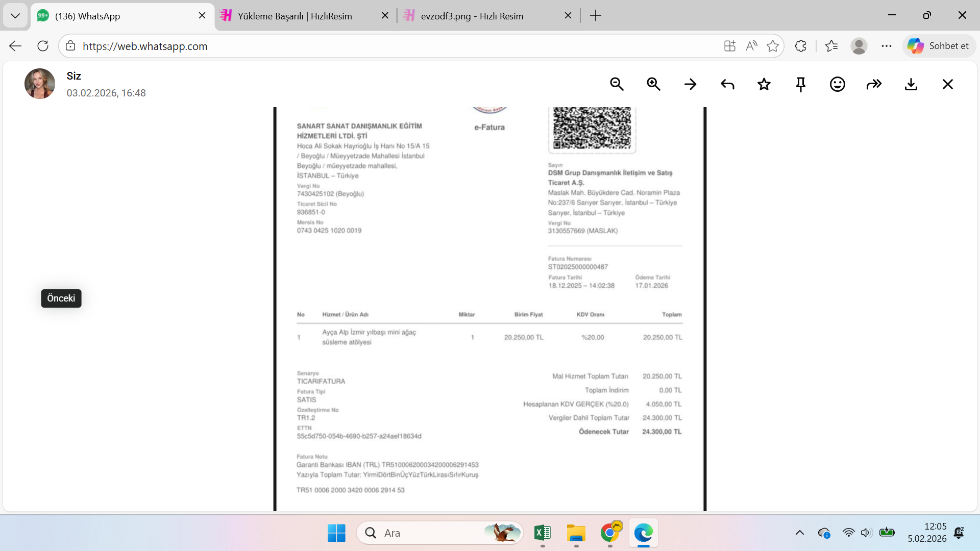Check the battery status icon
980x551 pixels.
(887, 533)
